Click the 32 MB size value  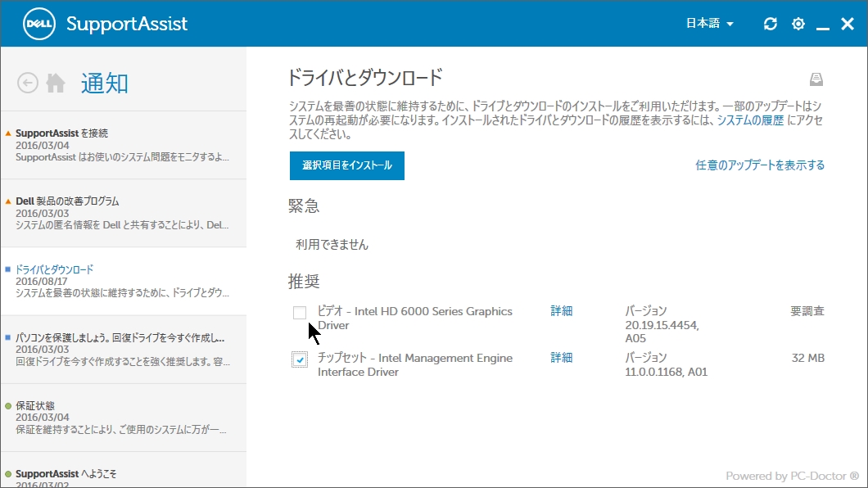click(807, 358)
